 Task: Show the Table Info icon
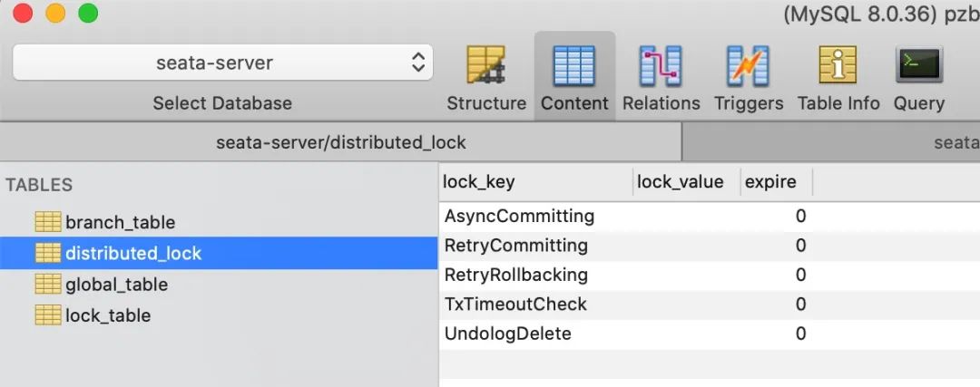pyautogui.click(x=838, y=67)
